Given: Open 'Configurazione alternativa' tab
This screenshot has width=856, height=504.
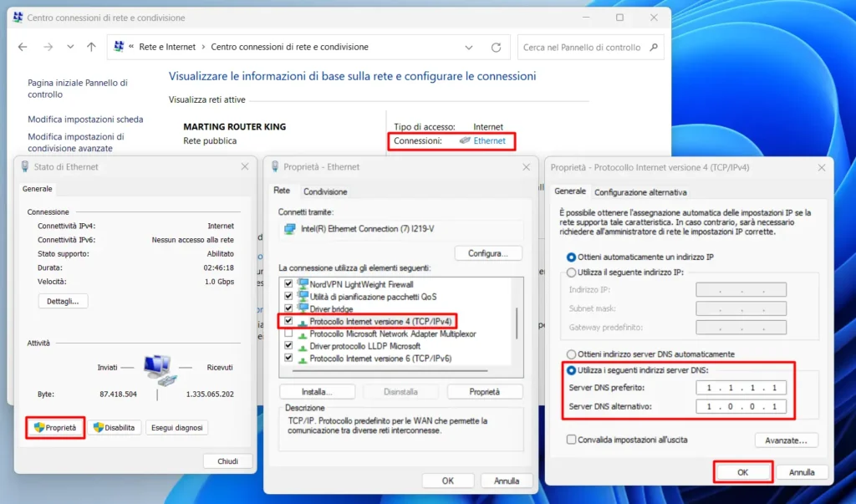Looking at the screenshot, I should click(x=640, y=192).
